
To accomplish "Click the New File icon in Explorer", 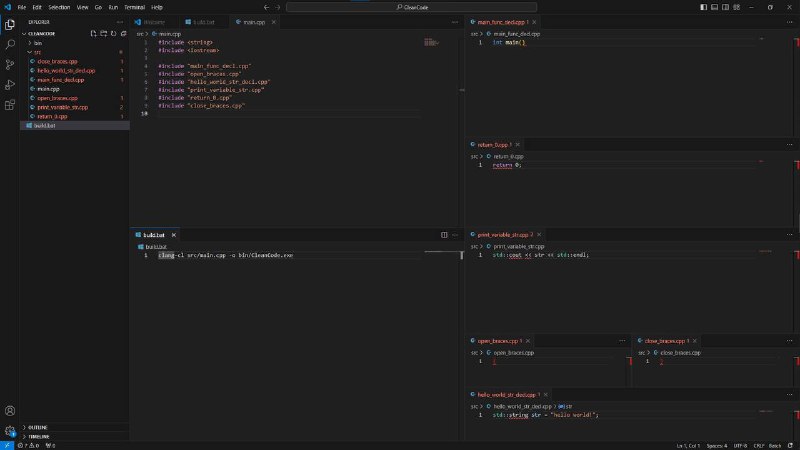I will (x=93, y=34).
